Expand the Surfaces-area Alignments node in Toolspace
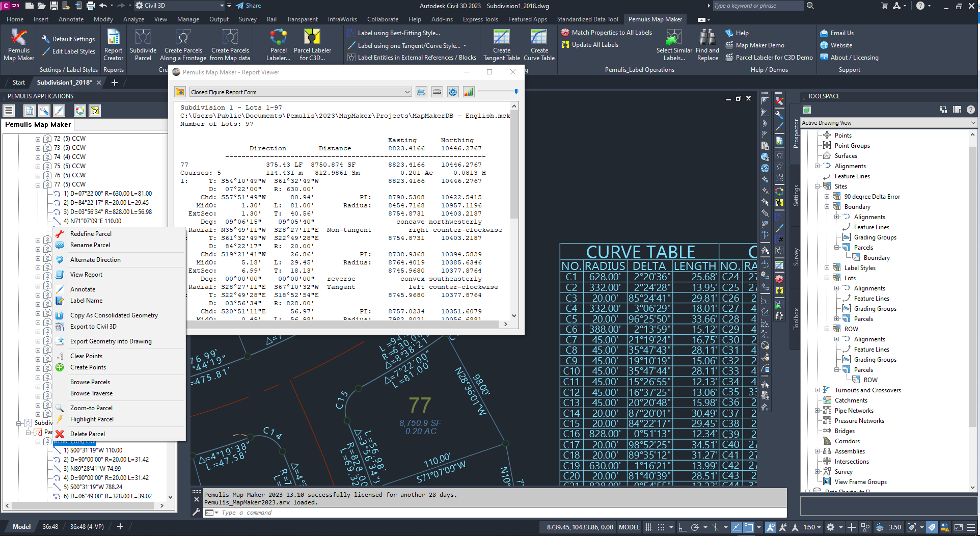Viewport: 980px width, 536px height. click(818, 166)
